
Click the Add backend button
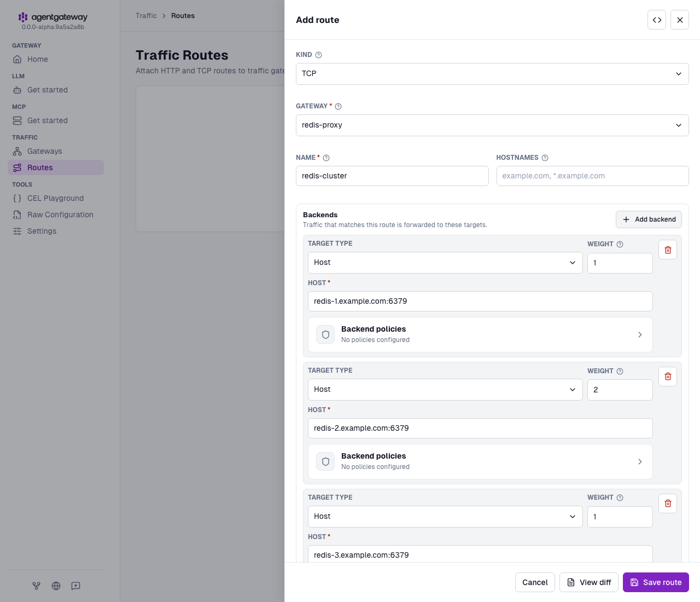(649, 219)
